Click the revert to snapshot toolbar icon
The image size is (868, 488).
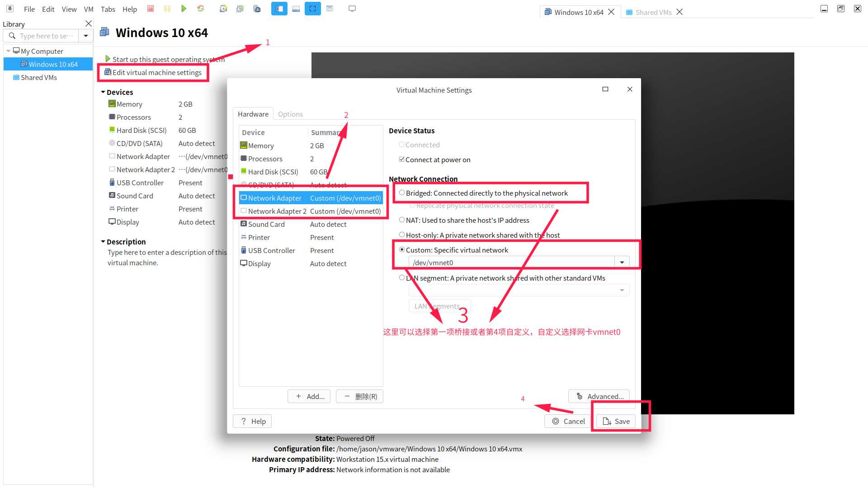click(240, 9)
